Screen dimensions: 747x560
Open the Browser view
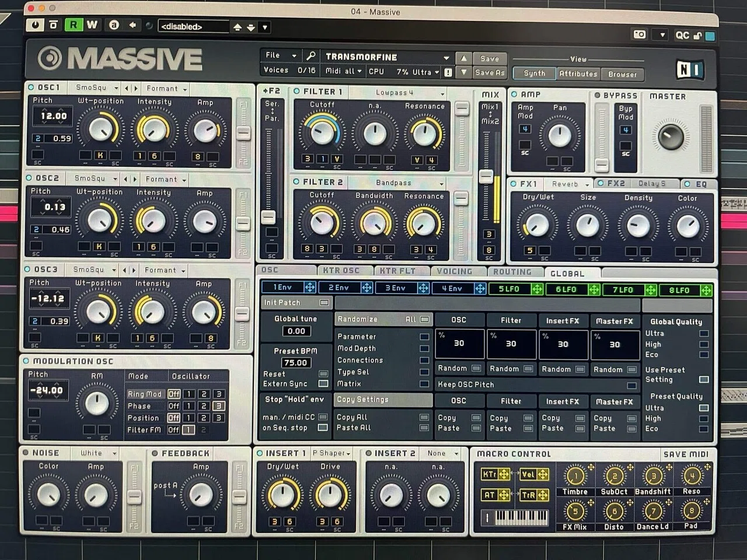click(623, 74)
